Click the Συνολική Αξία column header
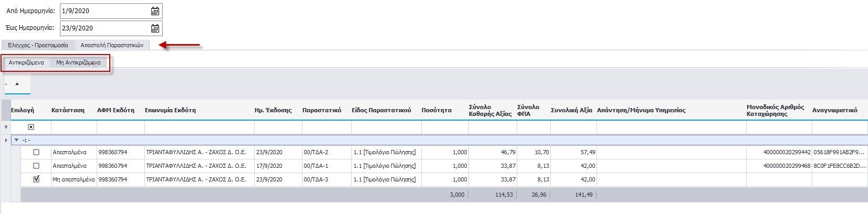The width and height of the screenshot is (868, 214). (x=571, y=110)
